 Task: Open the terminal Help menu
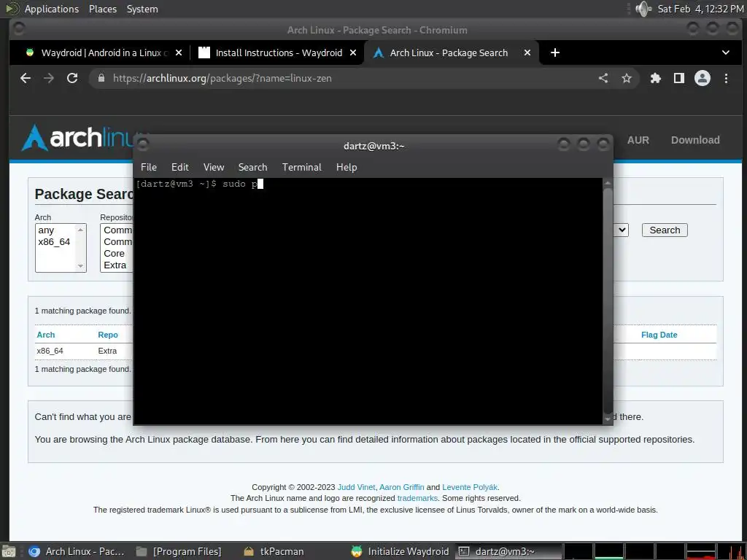(347, 167)
